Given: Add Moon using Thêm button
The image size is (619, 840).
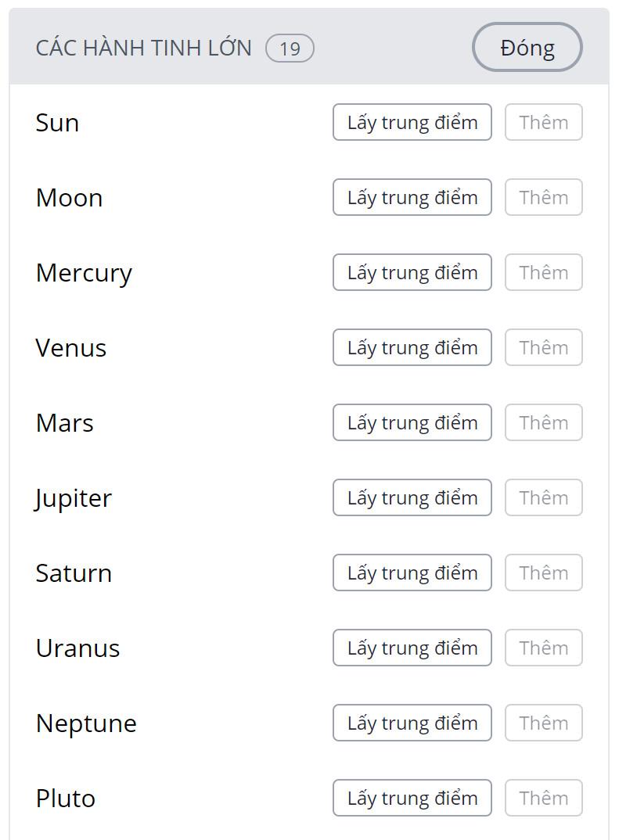Looking at the screenshot, I should (543, 198).
